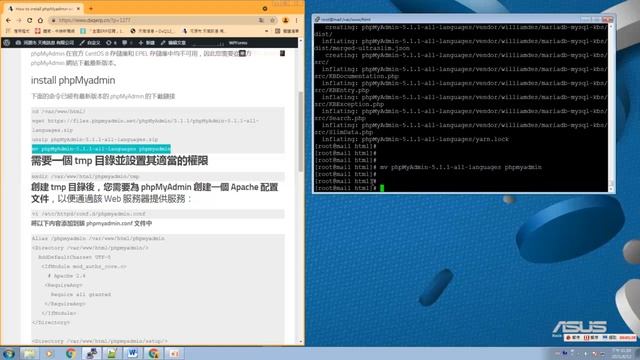This screenshot has width=640, height=360.
Task: Click the 'AddDefaultCharset UTF-8' config line
Action: 74,257
